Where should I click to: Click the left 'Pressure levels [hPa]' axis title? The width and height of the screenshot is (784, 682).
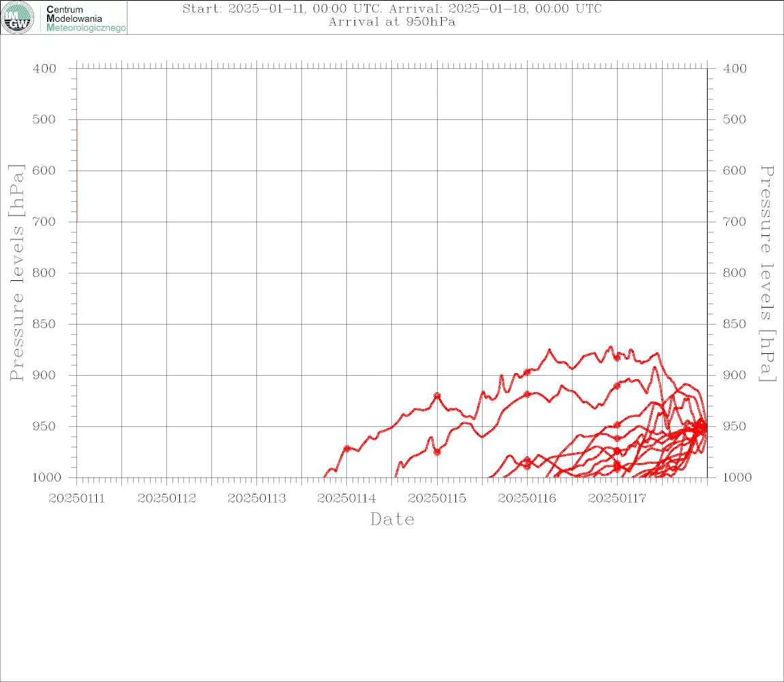point(16,273)
